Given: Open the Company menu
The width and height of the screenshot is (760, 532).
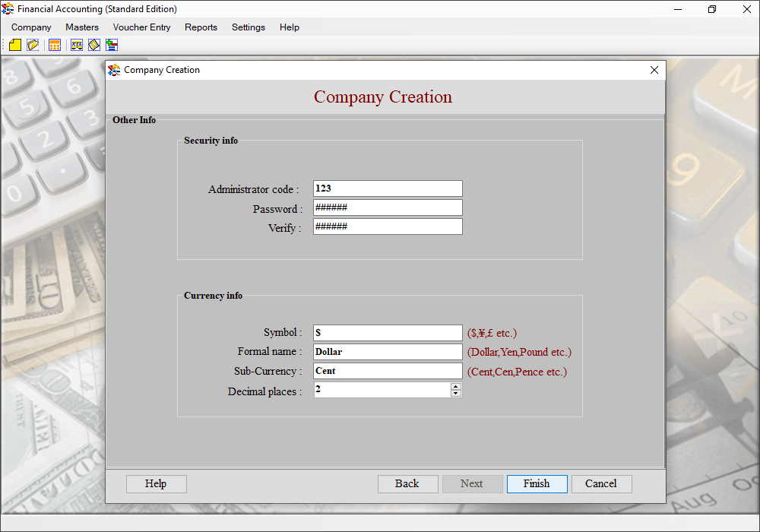Looking at the screenshot, I should [31, 27].
